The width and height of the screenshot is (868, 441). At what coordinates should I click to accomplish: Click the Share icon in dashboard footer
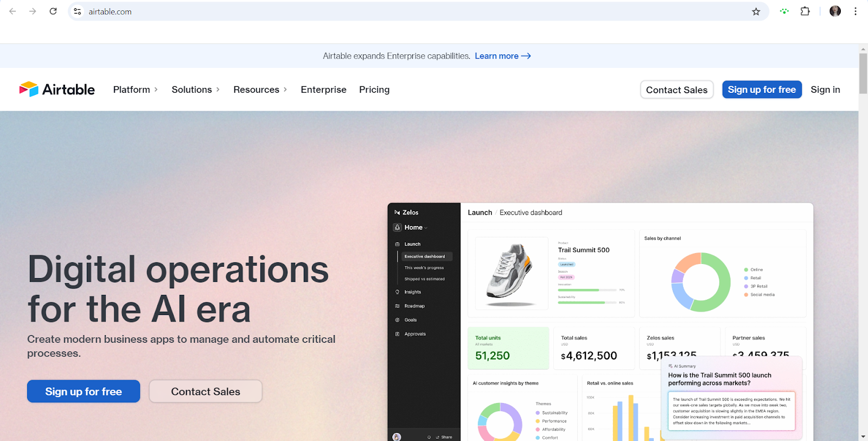438,437
